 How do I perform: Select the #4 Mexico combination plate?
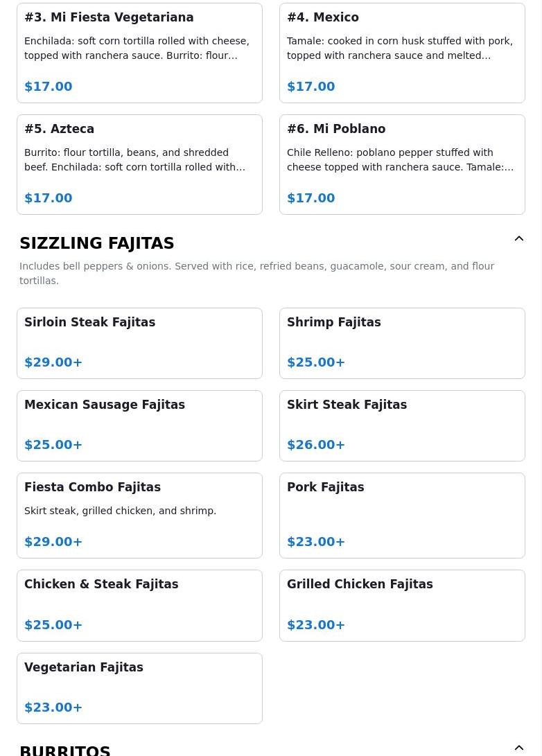(402, 53)
